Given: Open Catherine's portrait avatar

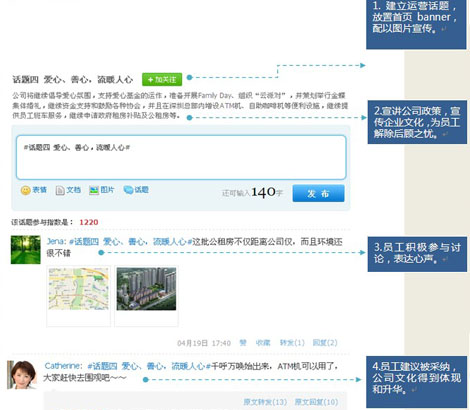Looking at the screenshot, I should click(x=22, y=375).
